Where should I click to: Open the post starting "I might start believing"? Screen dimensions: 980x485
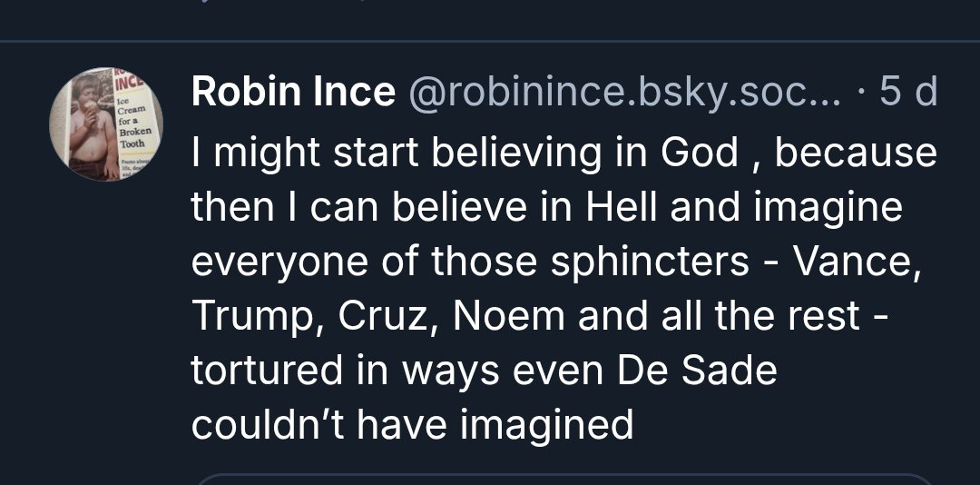point(563,263)
